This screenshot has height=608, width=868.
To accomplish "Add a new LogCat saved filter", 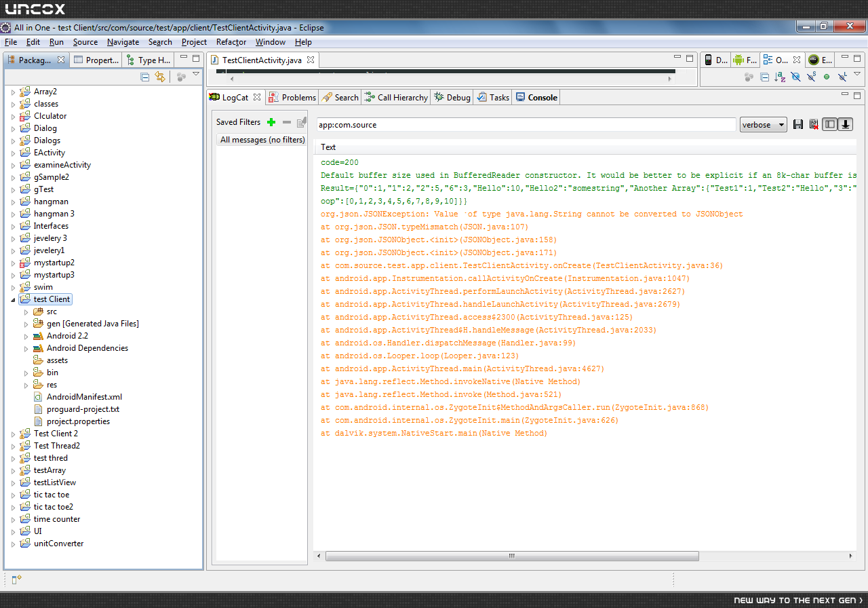I will pos(271,122).
